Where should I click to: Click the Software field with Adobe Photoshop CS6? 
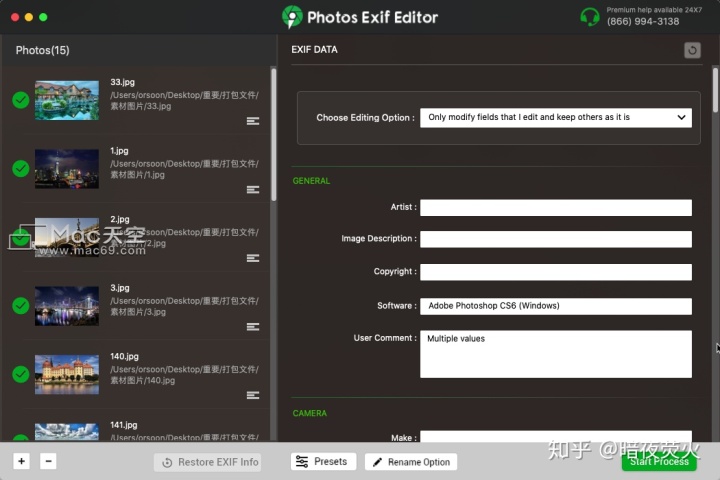(x=556, y=306)
